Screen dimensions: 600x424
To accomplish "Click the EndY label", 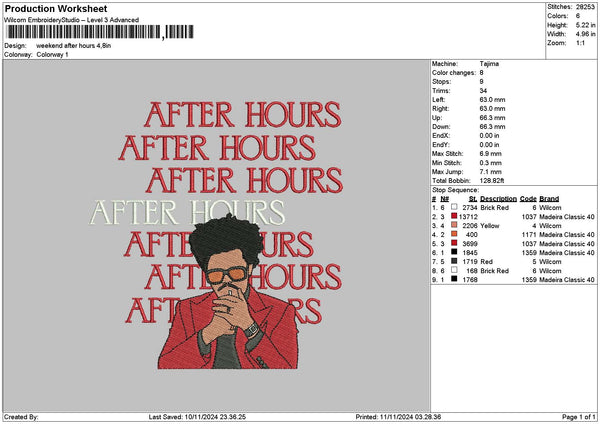I will click(441, 145).
